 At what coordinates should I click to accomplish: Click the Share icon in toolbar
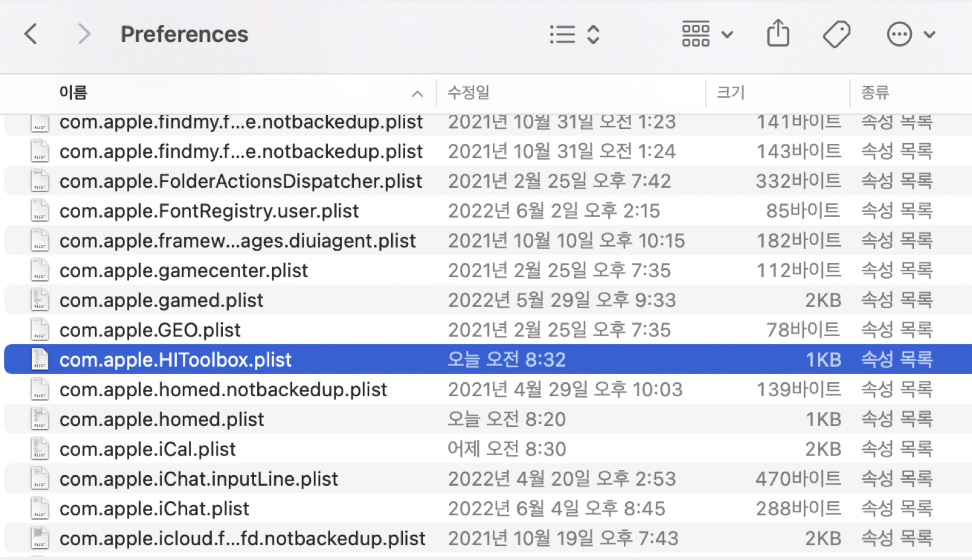(778, 33)
